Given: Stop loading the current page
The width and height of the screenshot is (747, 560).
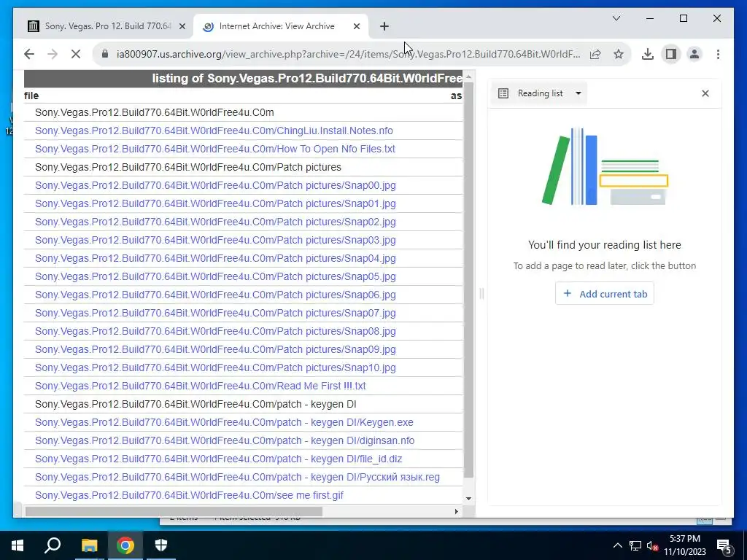Looking at the screenshot, I should [76, 54].
